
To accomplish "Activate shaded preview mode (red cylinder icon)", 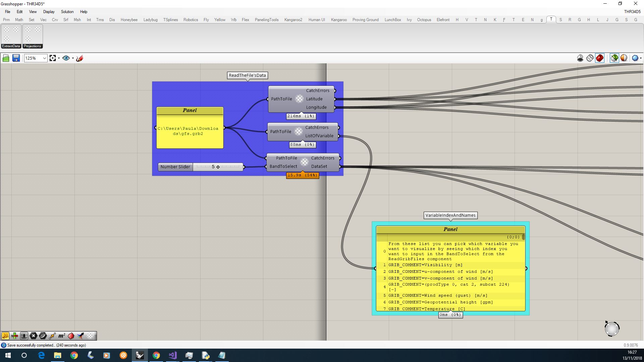I will [600, 58].
